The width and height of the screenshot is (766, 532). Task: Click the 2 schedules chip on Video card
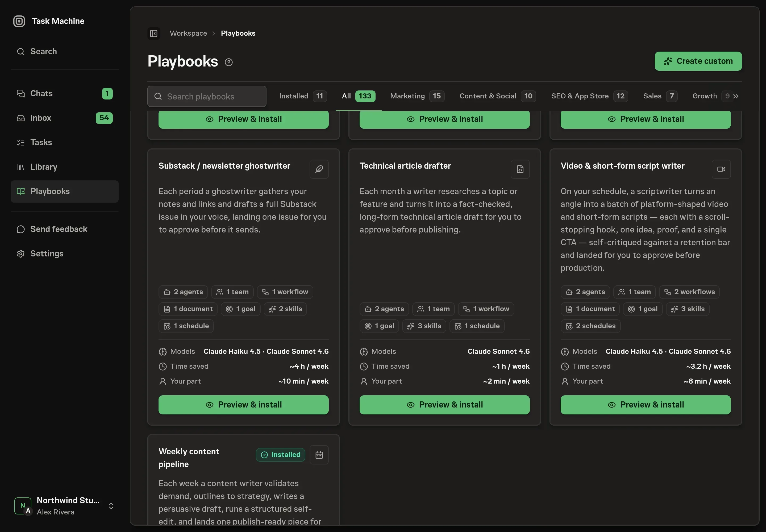(x=590, y=326)
